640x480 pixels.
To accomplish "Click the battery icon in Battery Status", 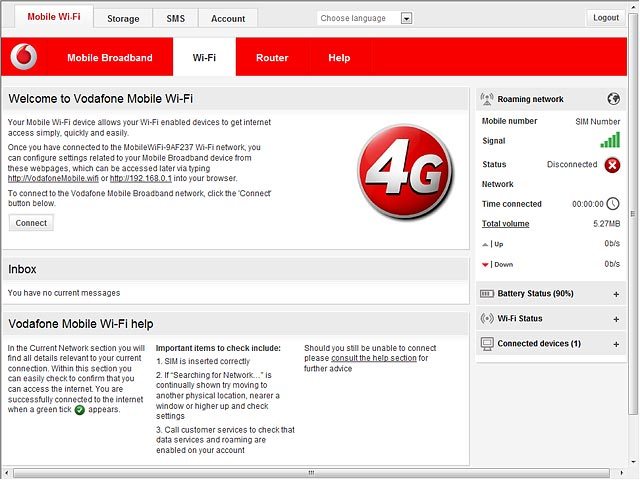I will [487, 293].
